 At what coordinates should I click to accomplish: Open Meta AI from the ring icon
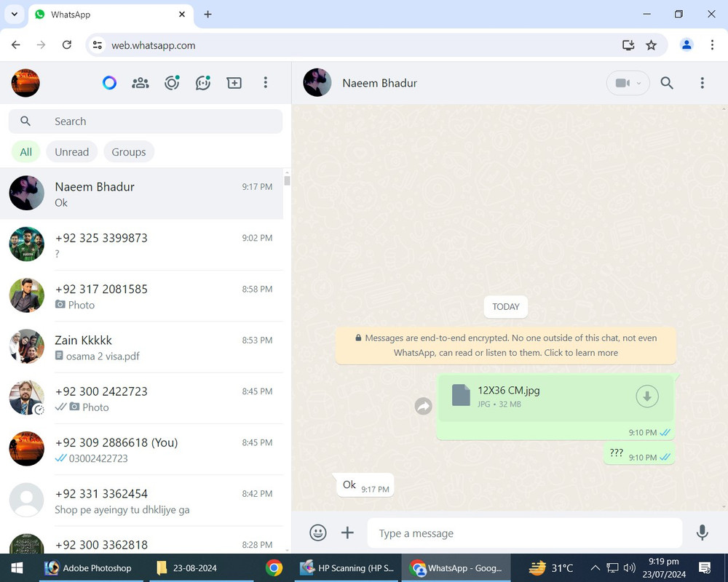[x=110, y=83]
